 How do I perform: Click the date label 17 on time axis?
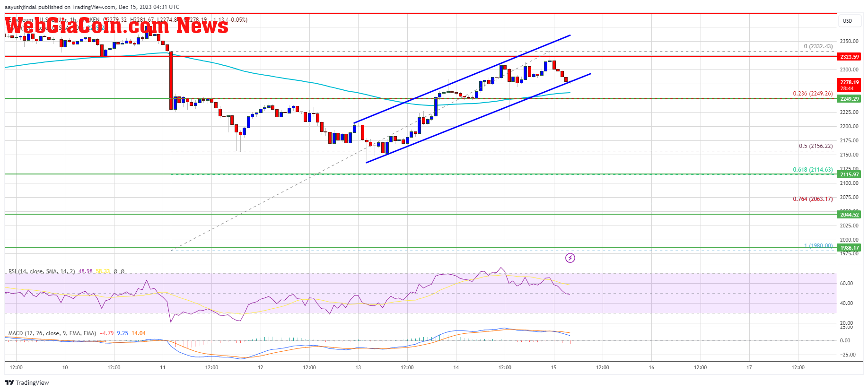pos(749,367)
